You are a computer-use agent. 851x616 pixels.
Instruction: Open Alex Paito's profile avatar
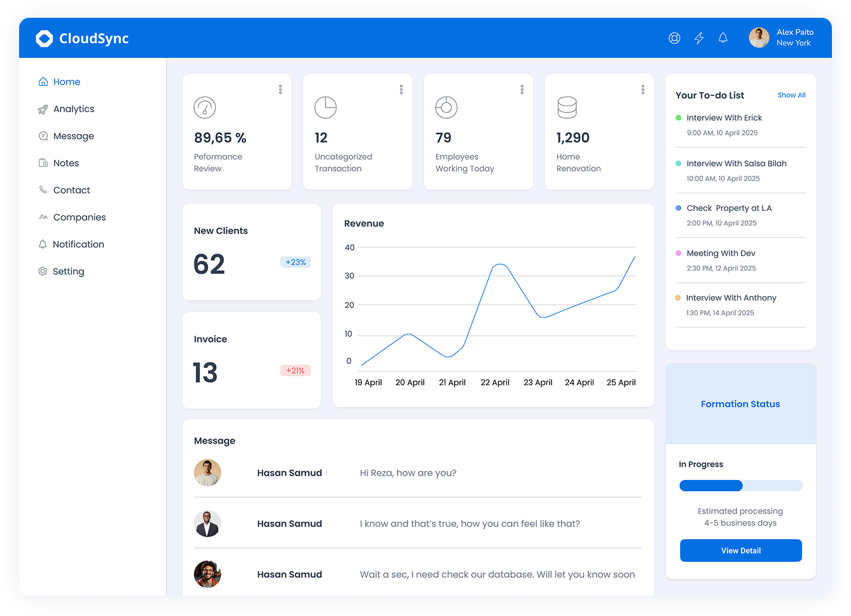(x=759, y=38)
